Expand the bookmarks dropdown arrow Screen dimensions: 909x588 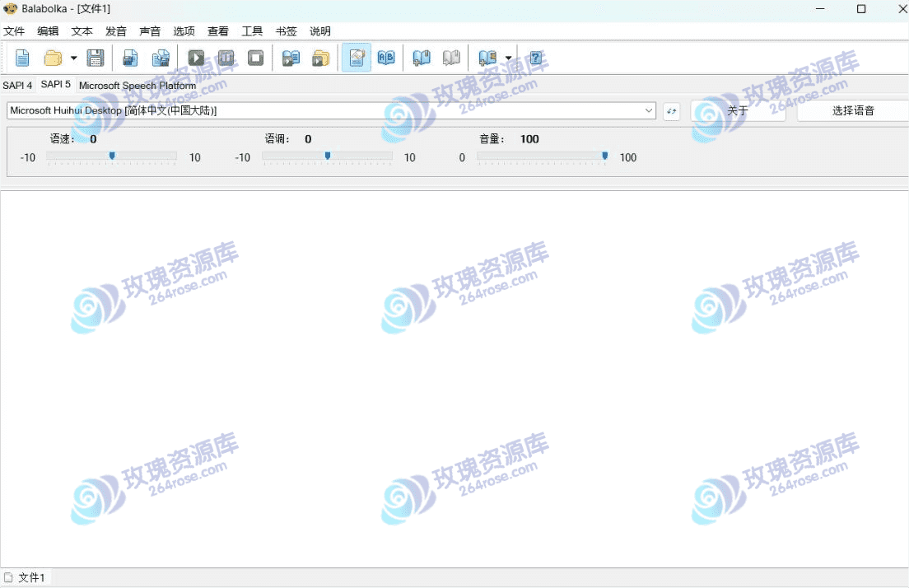tap(508, 58)
